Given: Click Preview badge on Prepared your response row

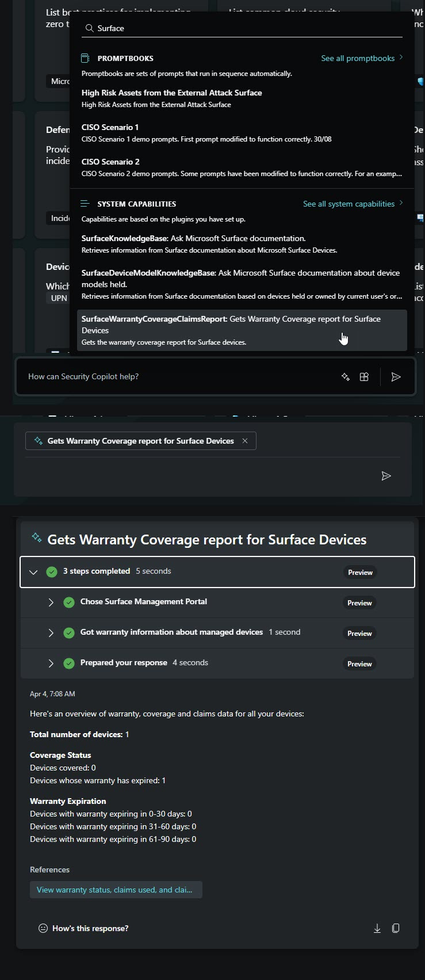Looking at the screenshot, I should tap(359, 664).
